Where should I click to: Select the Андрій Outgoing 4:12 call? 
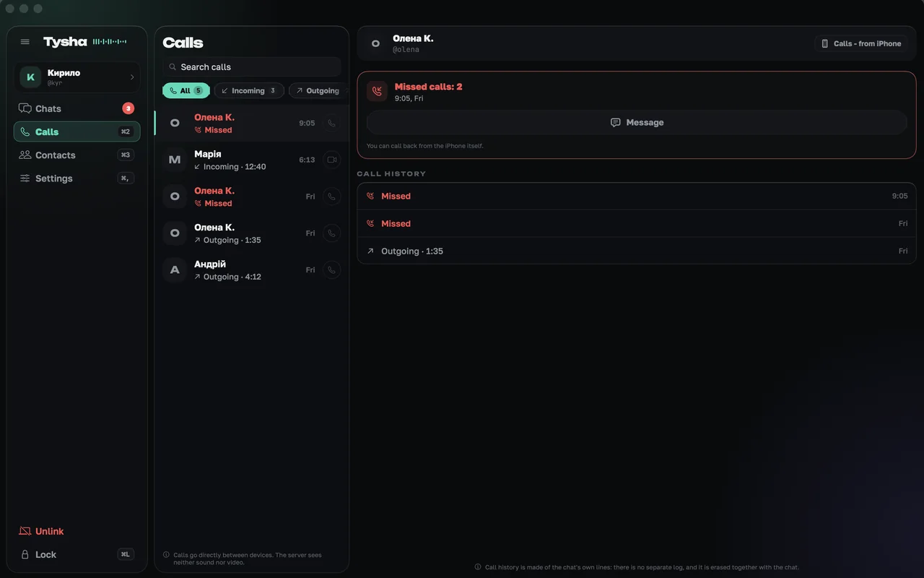point(252,269)
